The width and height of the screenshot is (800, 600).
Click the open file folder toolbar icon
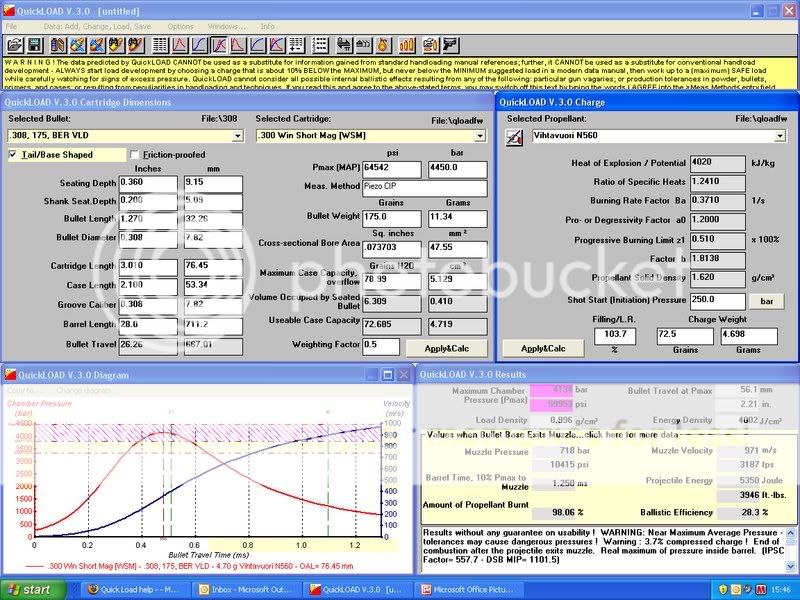coord(14,45)
